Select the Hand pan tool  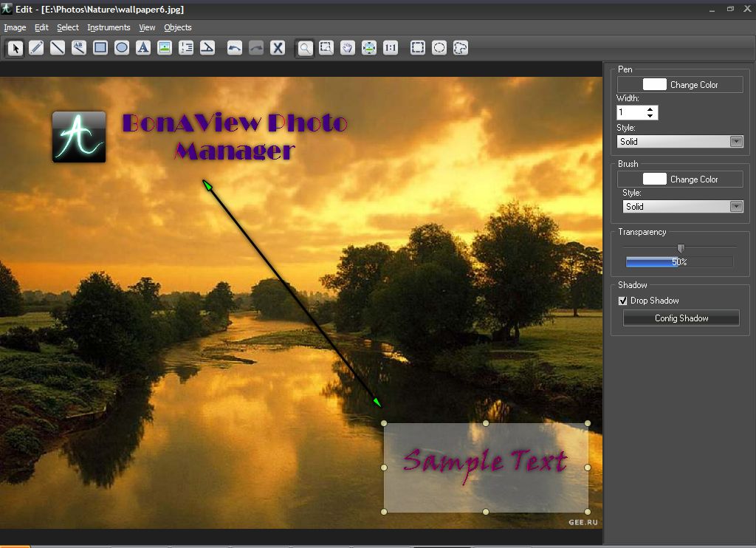[348, 48]
